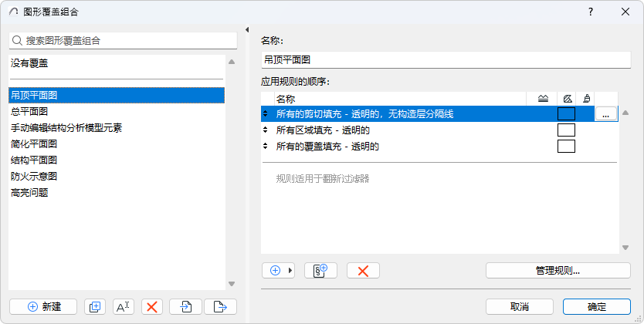Click the import combination icon

pos(185,307)
